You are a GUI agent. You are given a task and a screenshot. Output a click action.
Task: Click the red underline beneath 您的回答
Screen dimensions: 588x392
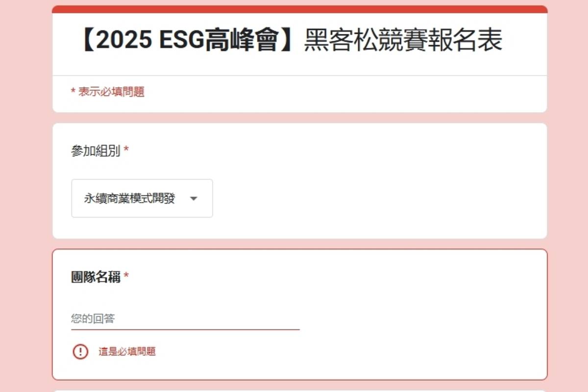(185, 329)
